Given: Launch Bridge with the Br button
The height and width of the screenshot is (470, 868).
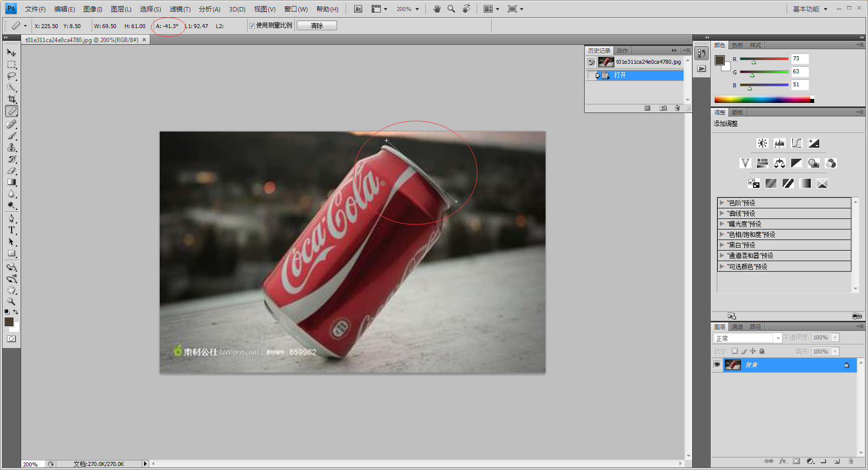Looking at the screenshot, I should 358,9.
